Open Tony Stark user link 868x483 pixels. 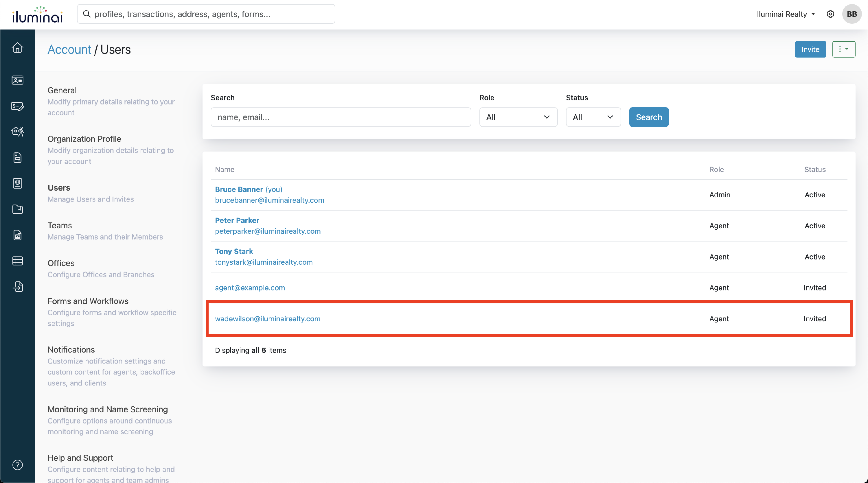(x=234, y=251)
